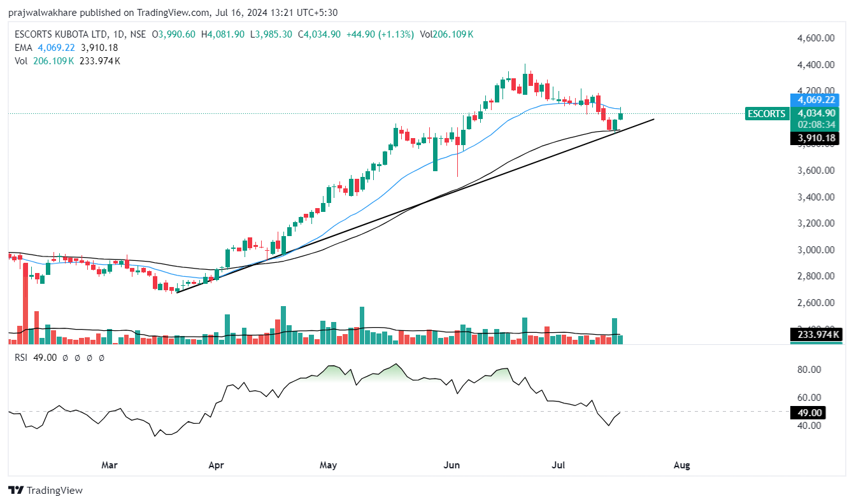Screen dimensions: 854x504
Task: Click the 4,600.00 label on price scale
Action: [x=816, y=38]
